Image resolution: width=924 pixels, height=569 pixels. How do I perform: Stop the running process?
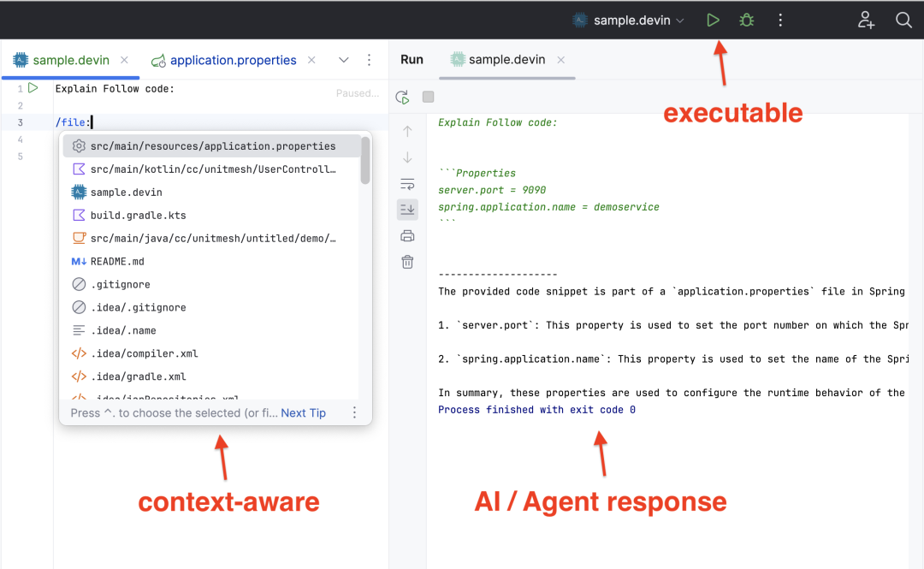[x=429, y=97]
